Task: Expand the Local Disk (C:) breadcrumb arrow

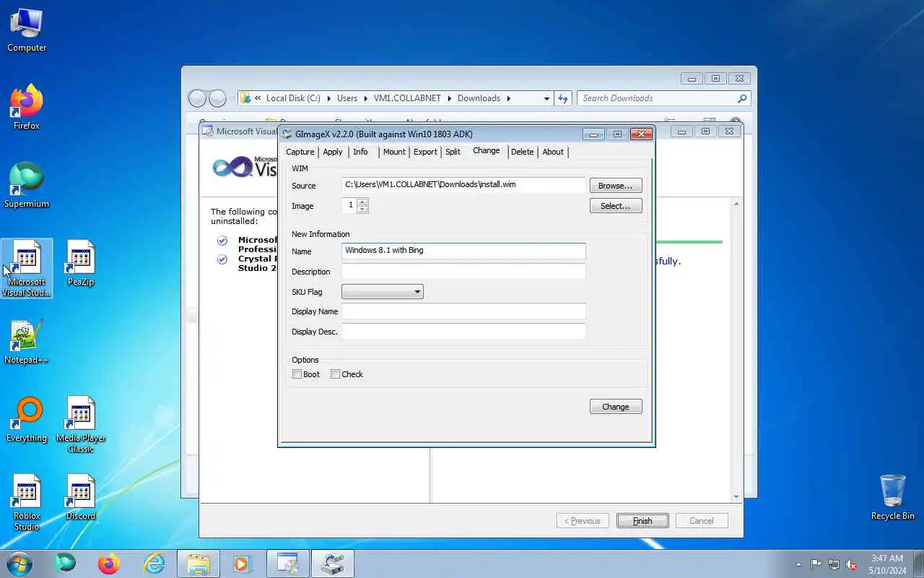Action: pyautogui.click(x=328, y=98)
